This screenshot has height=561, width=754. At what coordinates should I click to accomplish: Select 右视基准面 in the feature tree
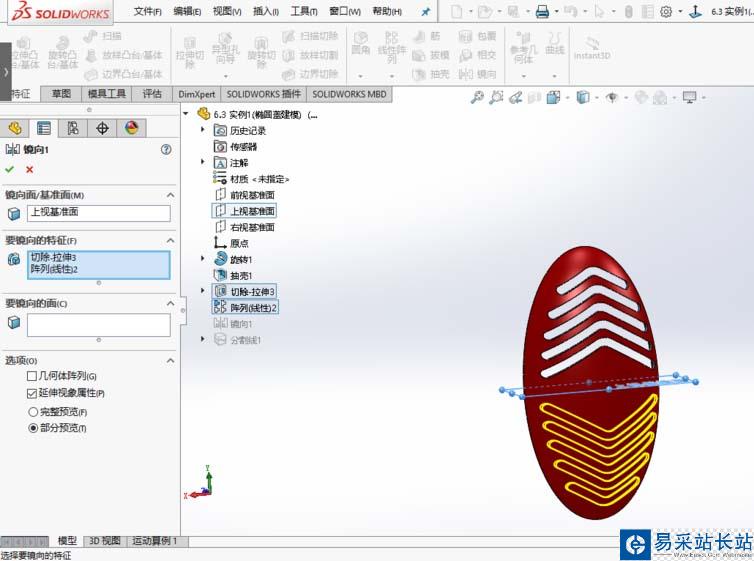(x=252, y=227)
